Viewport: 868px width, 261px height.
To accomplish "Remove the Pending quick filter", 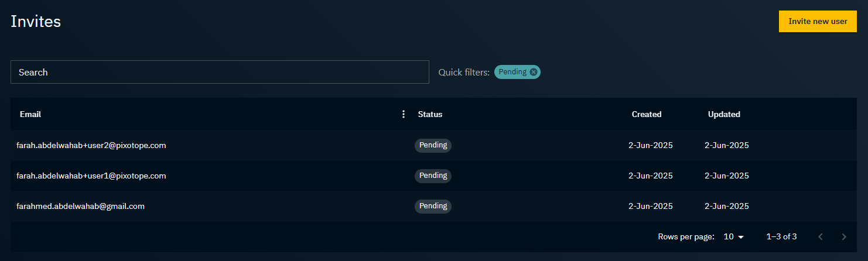I will coord(533,72).
